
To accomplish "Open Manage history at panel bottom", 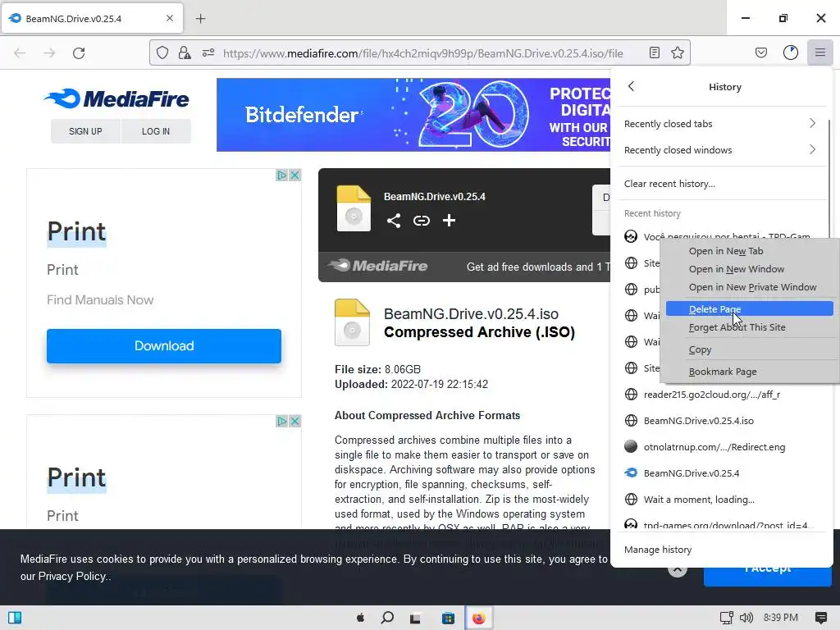I will [x=720, y=549].
